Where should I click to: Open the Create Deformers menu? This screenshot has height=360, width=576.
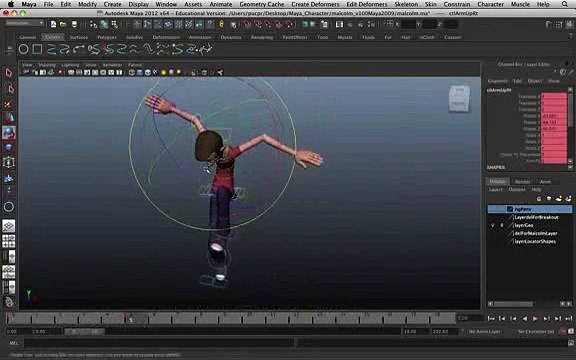point(315,4)
